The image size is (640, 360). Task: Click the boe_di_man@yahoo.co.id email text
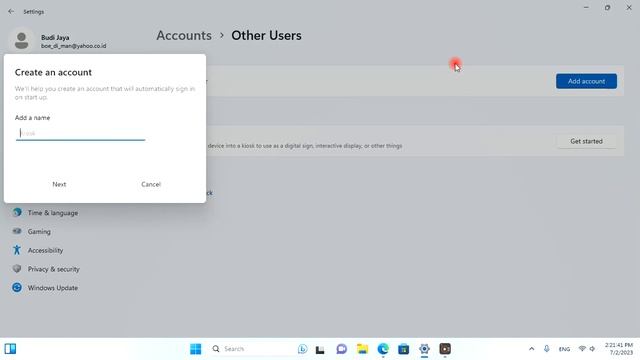73,46
